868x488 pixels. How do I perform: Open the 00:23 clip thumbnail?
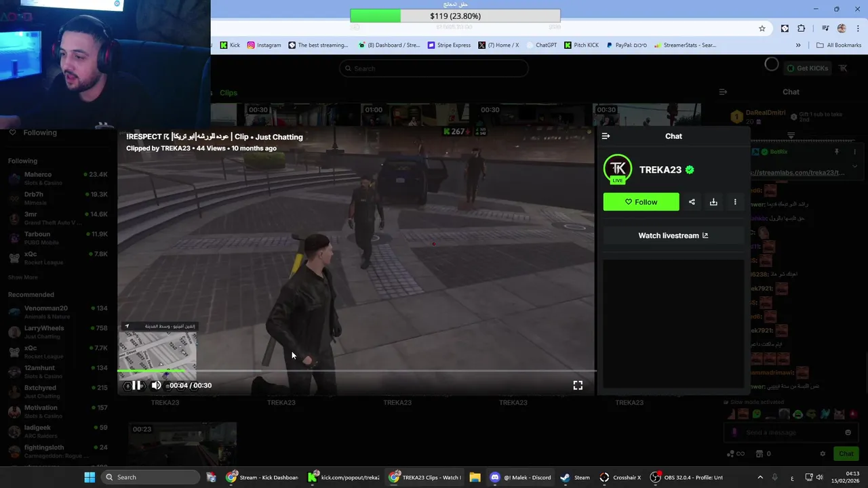(x=182, y=443)
